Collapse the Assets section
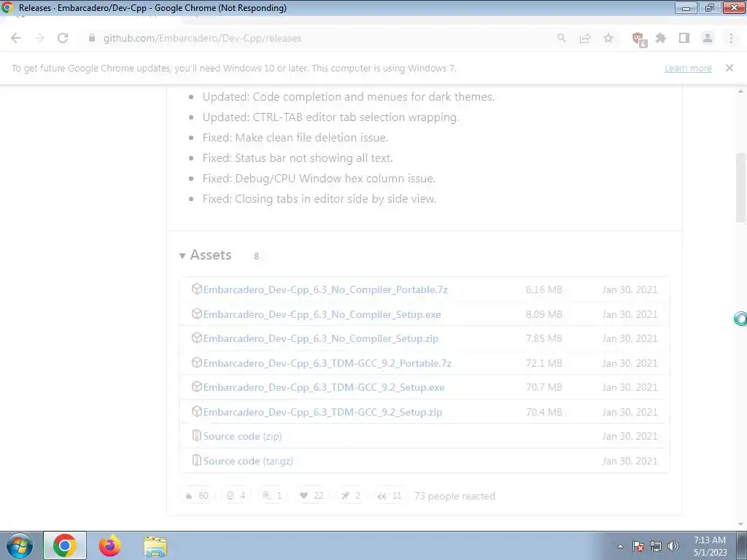 (206, 255)
